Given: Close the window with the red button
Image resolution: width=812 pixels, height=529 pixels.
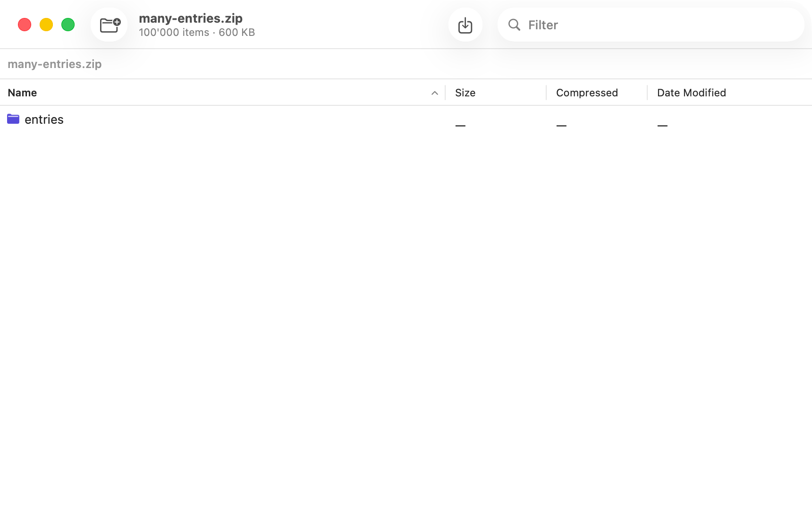Looking at the screenshot, I should [x=25, y=25].
